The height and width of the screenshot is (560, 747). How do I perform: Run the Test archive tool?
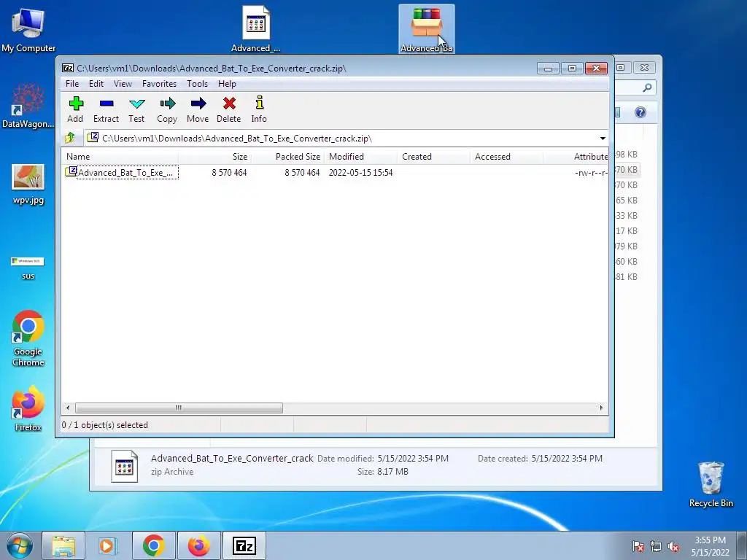136,110
